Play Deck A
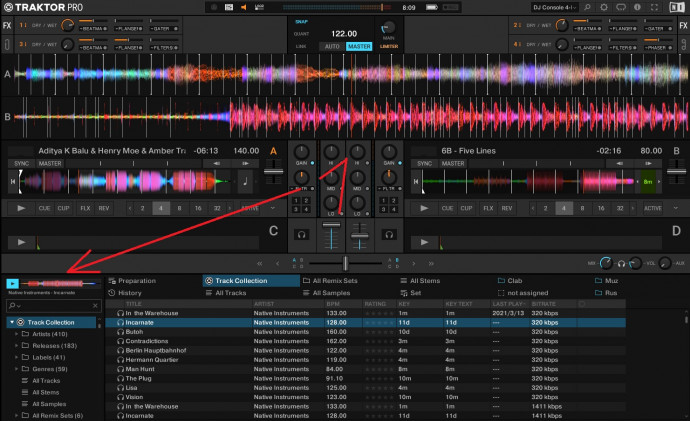The width and height of the screenshot is (690, 421). [21, 208]
